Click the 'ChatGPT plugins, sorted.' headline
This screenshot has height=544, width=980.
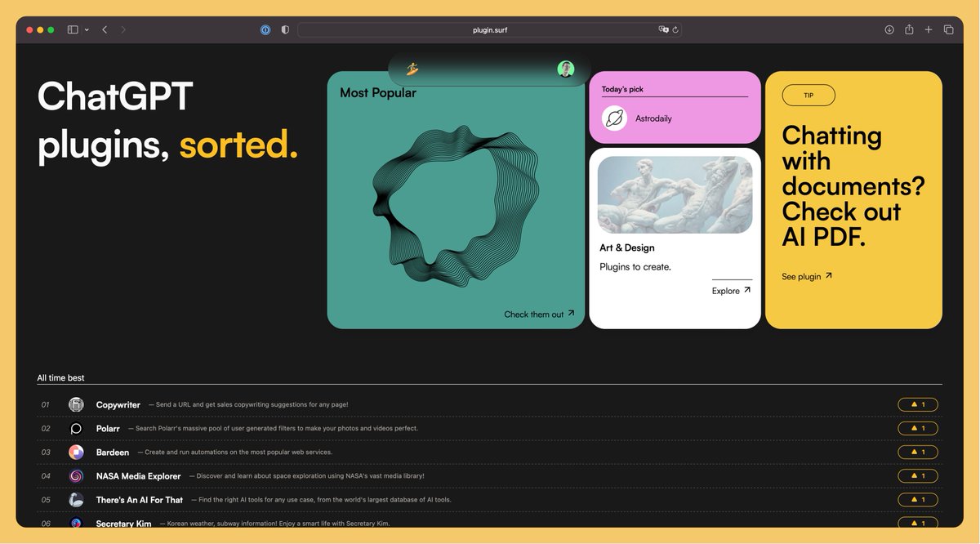point(167,120)
